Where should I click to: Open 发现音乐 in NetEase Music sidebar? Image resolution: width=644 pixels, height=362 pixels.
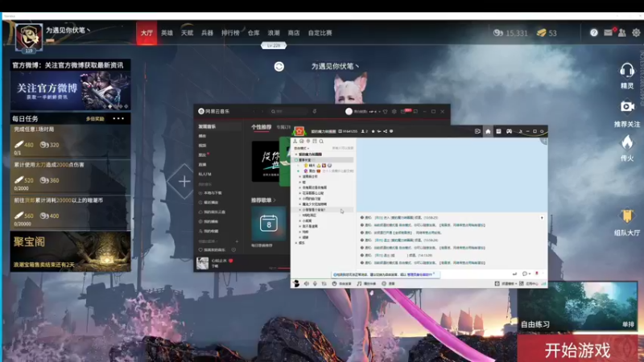207,126
